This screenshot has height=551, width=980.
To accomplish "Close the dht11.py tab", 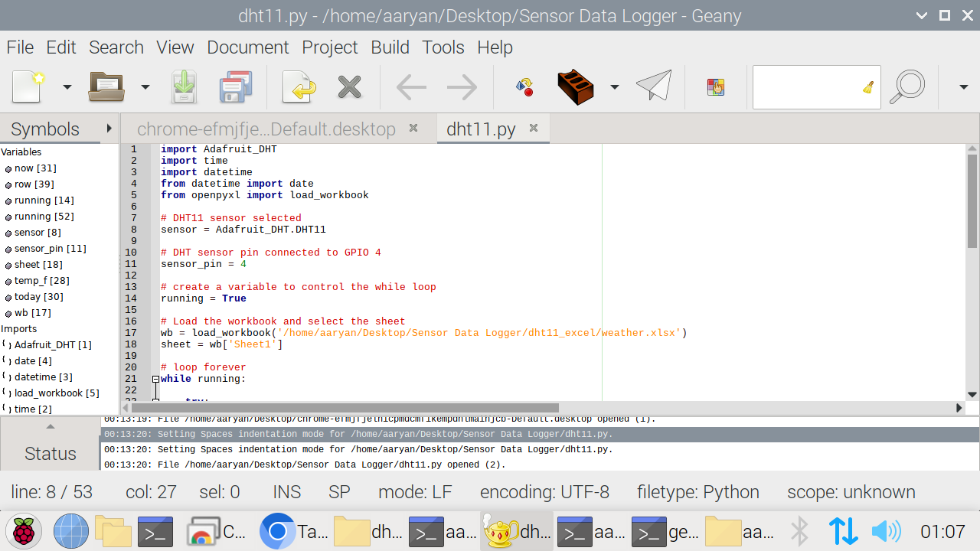I will pos(534,129).
